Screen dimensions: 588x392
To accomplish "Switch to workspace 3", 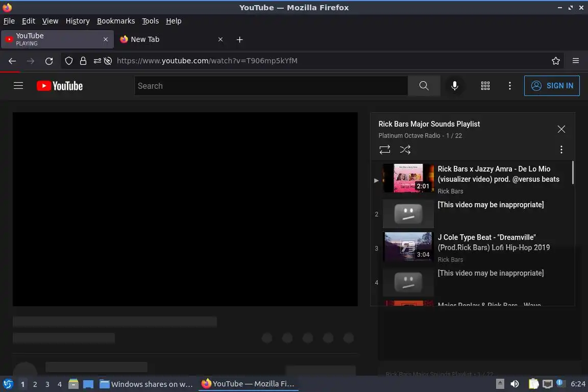I will click(47, 384).
